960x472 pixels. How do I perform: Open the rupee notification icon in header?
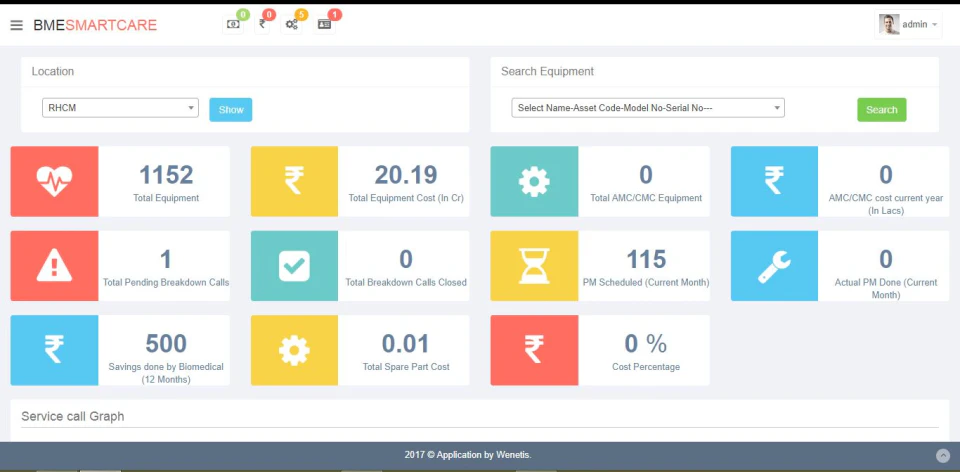[262, 24]
